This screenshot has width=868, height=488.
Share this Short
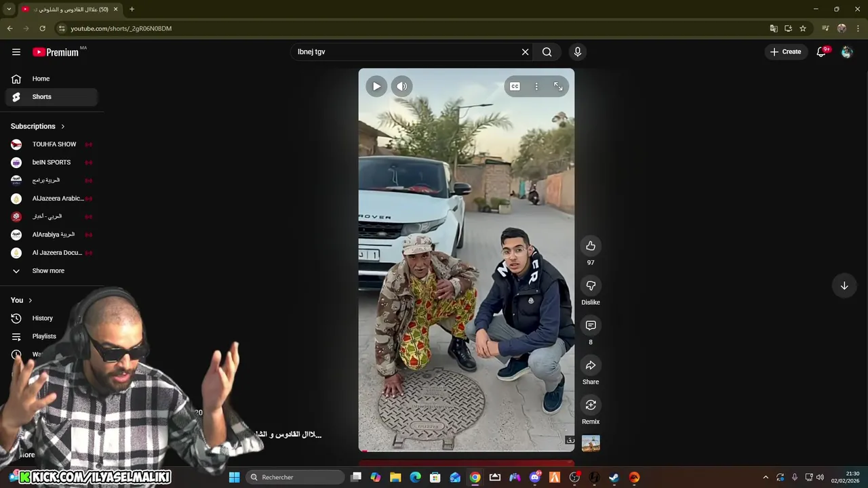pos(591,365)
